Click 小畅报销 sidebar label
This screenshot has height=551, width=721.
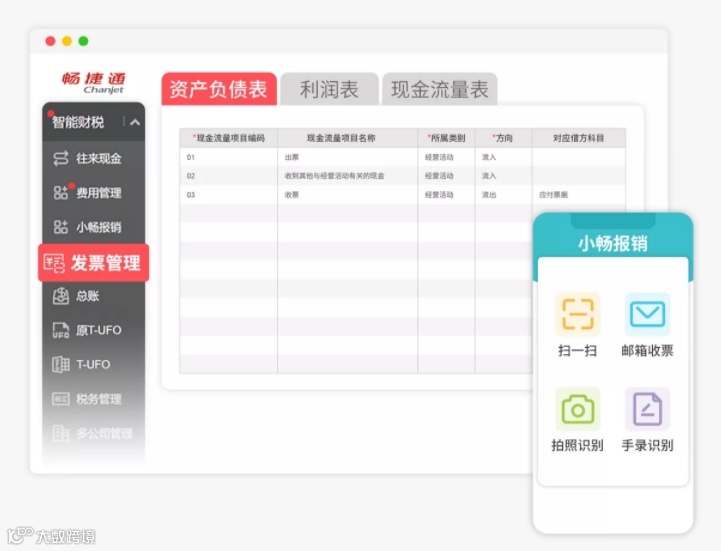[x=99, y=227]
